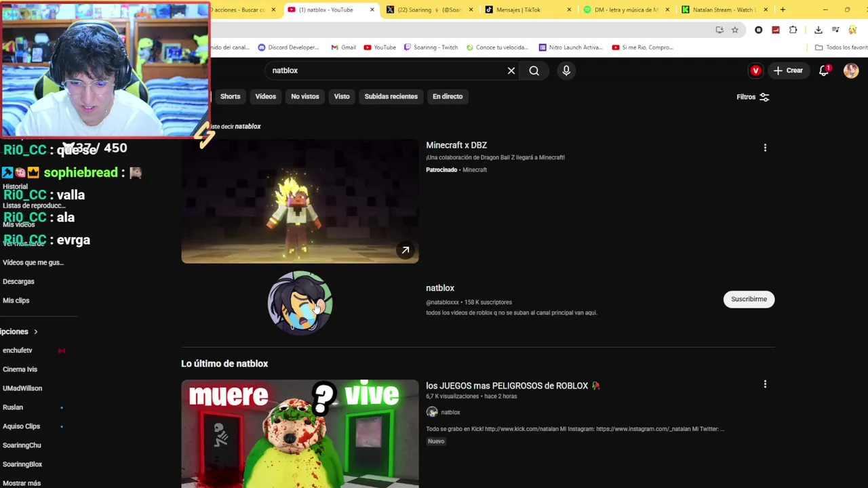
Task: Open the Chrome profile avatar
Action: coord(852,30)
